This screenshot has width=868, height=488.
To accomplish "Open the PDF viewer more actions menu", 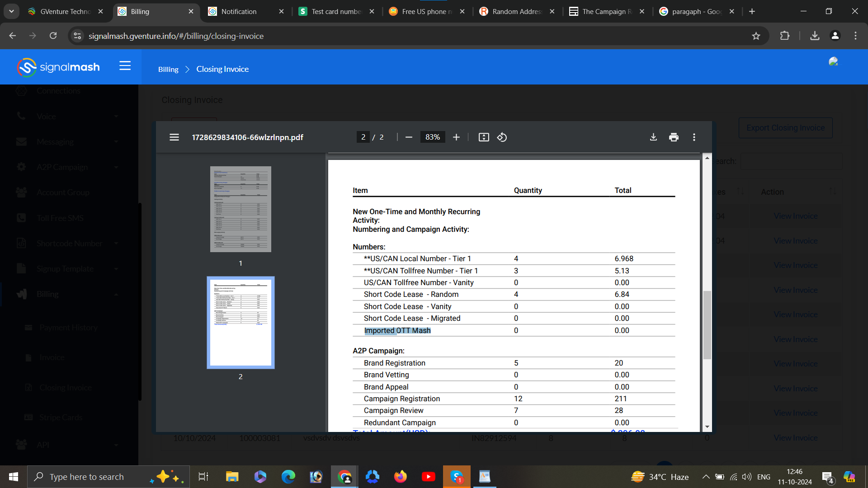I will pyautogui.click(x=694, y=137).
